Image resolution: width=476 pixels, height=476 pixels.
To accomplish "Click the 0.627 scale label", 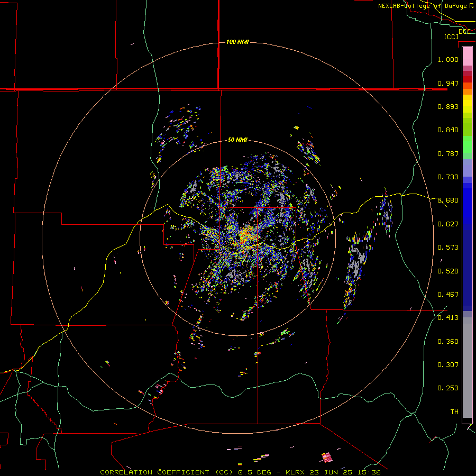I will point(448,224).
